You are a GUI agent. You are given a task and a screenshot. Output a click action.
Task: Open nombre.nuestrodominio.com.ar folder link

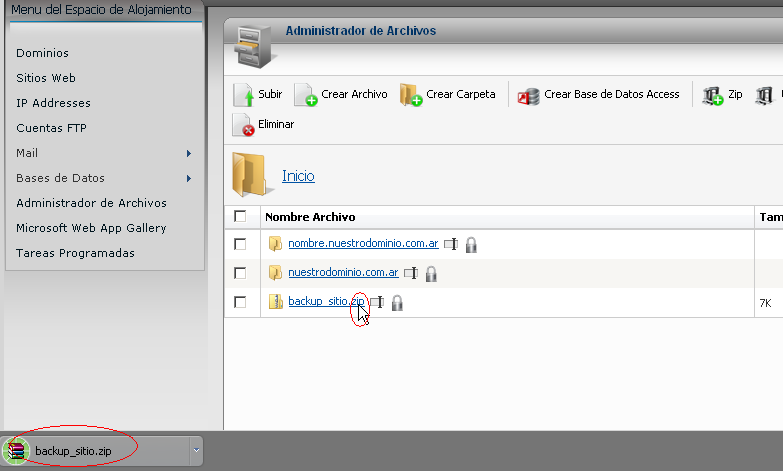[364, 243]
